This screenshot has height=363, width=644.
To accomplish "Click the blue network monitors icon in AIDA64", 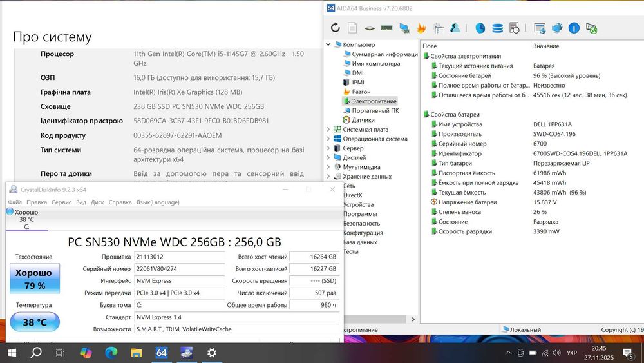I will 557,28.
